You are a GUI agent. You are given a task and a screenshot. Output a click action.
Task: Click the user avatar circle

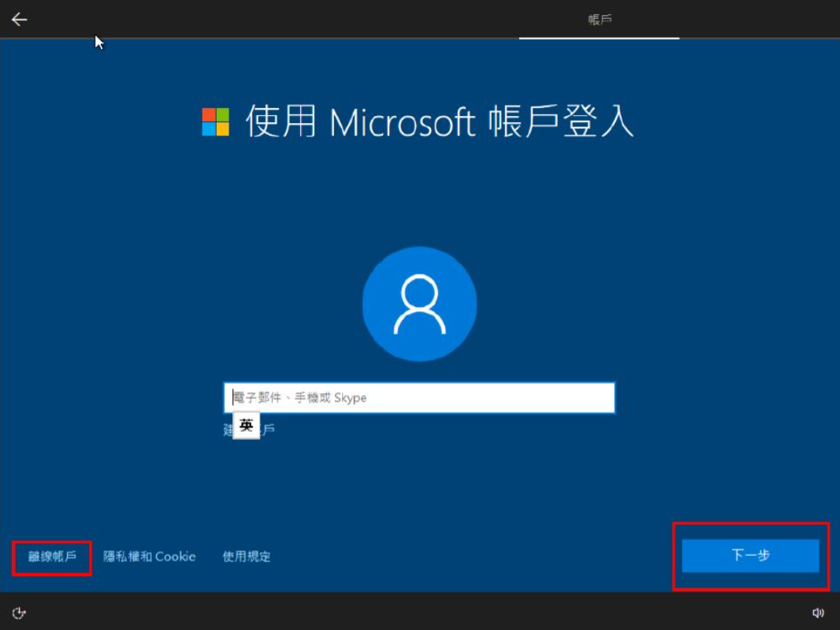[x=419, y=304]
